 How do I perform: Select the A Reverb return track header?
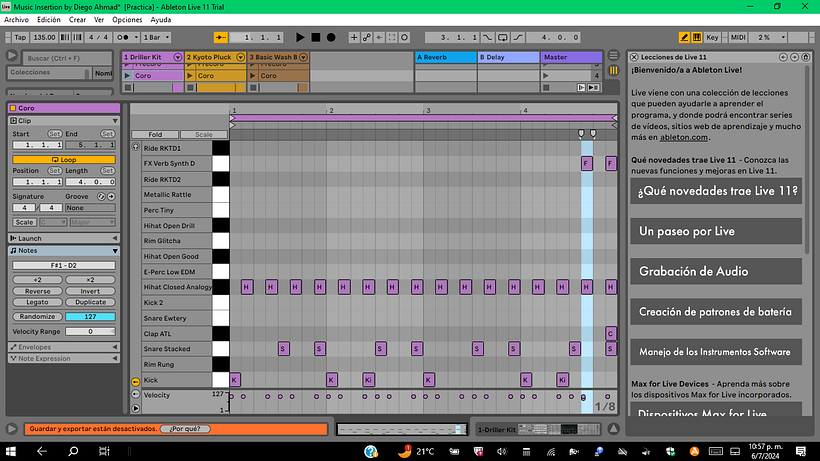pyautogui.click(x=446, y=57)
